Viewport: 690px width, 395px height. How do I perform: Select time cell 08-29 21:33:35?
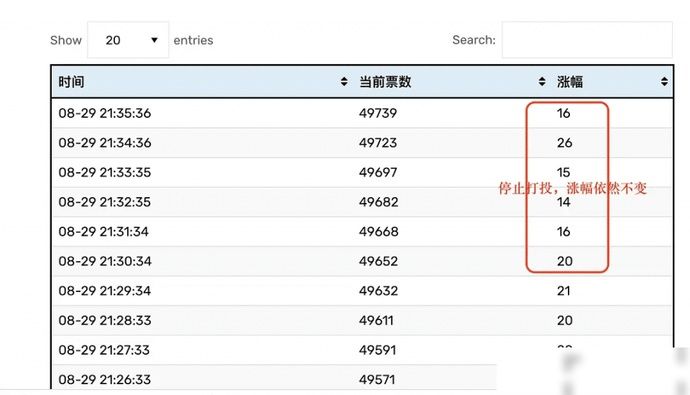pos(105,172)
